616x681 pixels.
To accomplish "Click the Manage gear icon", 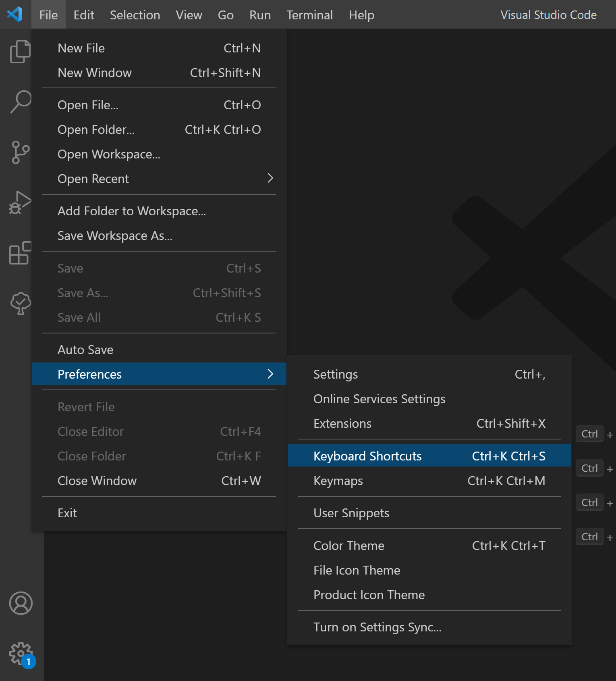I will (21, 653).
